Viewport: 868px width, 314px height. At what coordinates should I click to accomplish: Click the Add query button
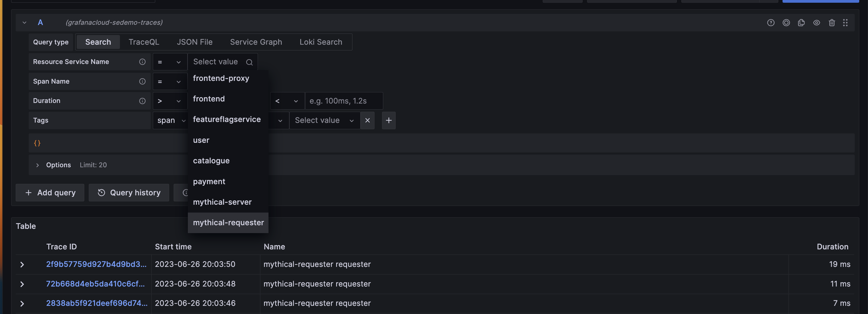click(x=50, y=192)
